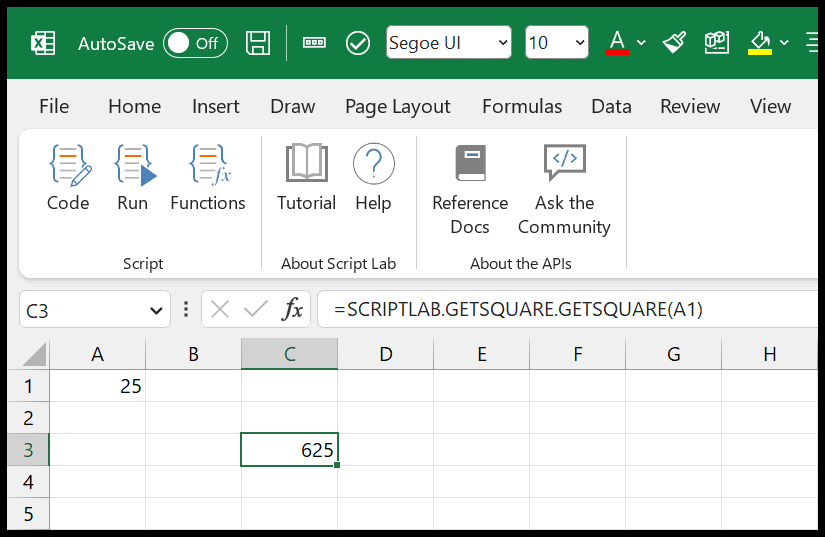This screenshot has width=825, height=537.
Task: Select cell A1 containing 25
Action: pos(97,386)
